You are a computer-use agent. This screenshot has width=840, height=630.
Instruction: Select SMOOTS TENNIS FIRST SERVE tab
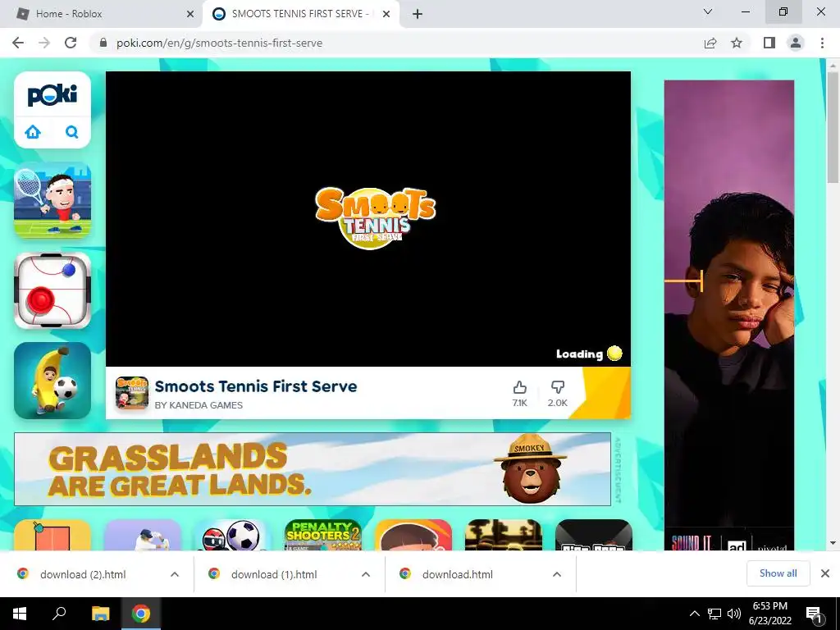(x=300, y=14)
